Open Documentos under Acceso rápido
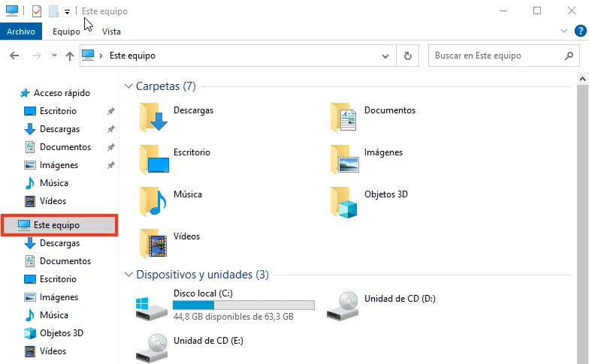Screen dimensions: 589x364 [x=58, y=147]
